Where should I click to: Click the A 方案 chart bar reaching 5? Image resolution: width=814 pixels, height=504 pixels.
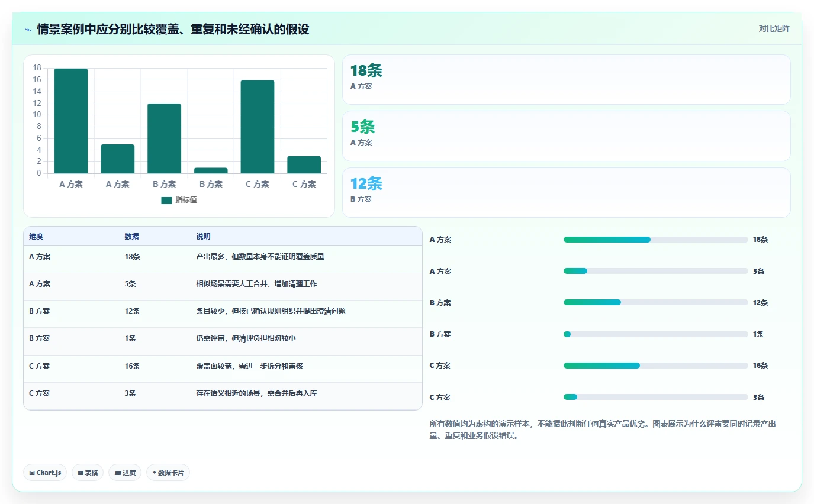(x=117, y=159)
